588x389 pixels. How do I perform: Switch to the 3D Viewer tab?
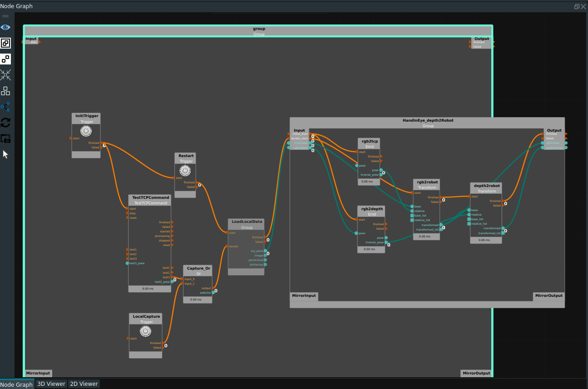[51, 384]
